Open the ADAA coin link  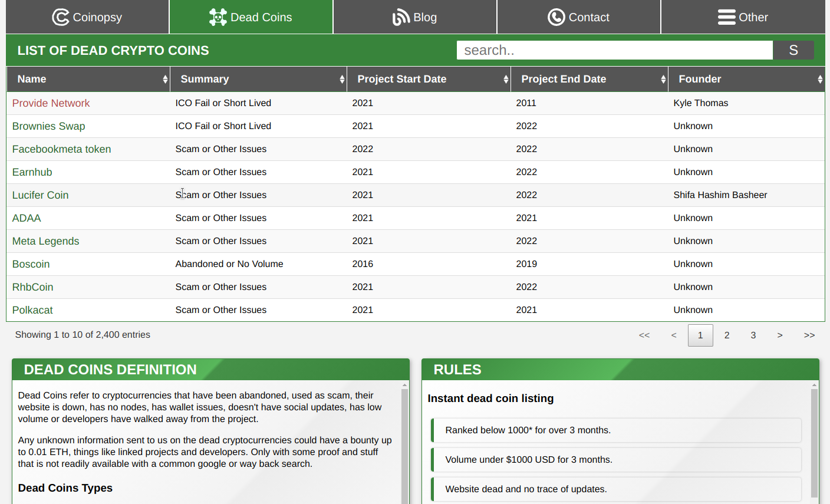click(x=27, y=218)
